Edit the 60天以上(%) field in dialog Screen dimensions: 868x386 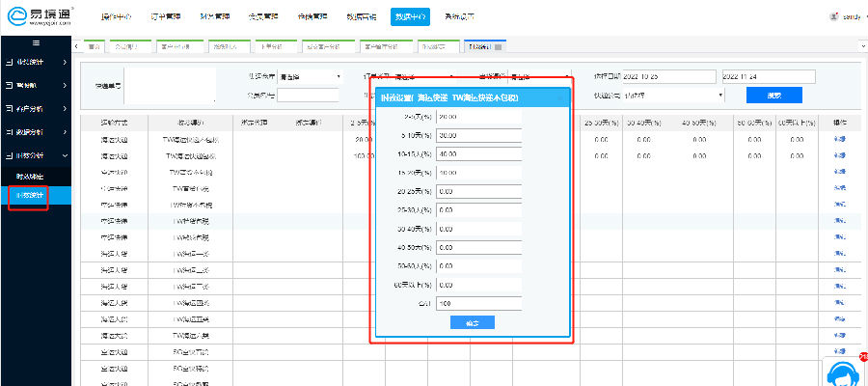[x=478, y=286]
